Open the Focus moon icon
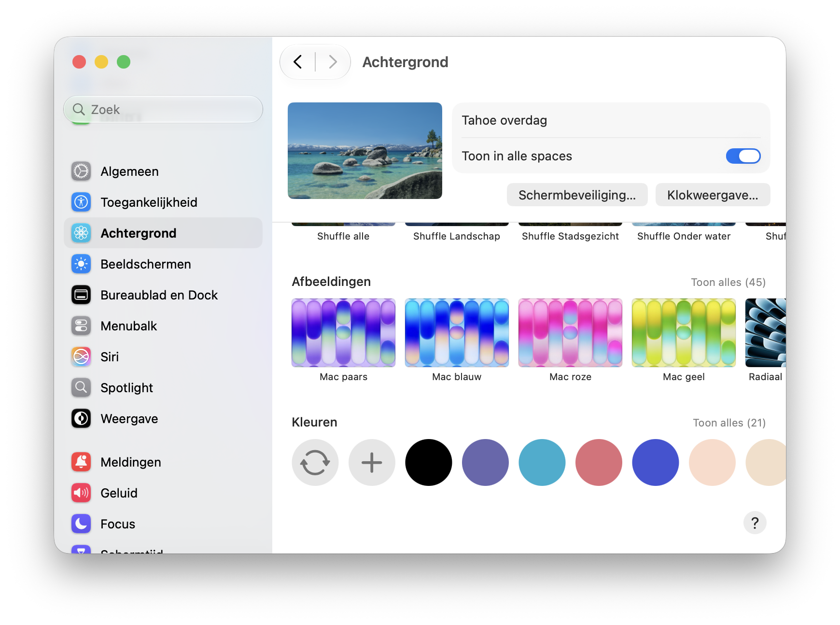 coord(81,524)
